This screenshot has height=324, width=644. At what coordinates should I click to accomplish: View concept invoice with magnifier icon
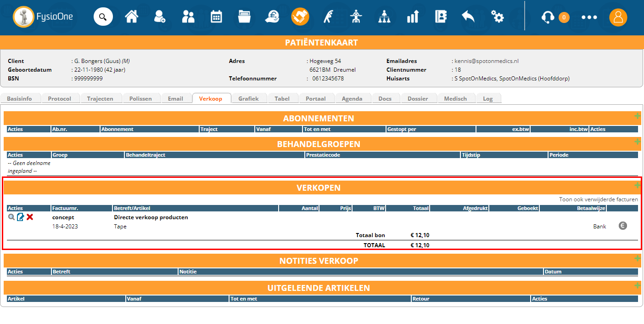point(11,217)
